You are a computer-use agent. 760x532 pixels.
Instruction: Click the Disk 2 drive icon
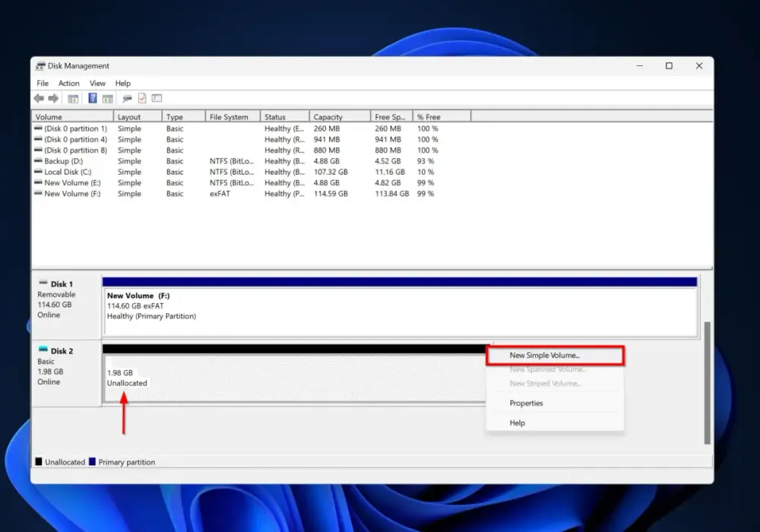(x=43, y=350)
